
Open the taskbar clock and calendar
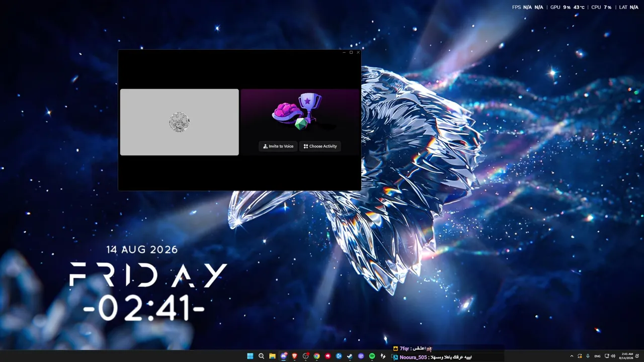point(627,356)
